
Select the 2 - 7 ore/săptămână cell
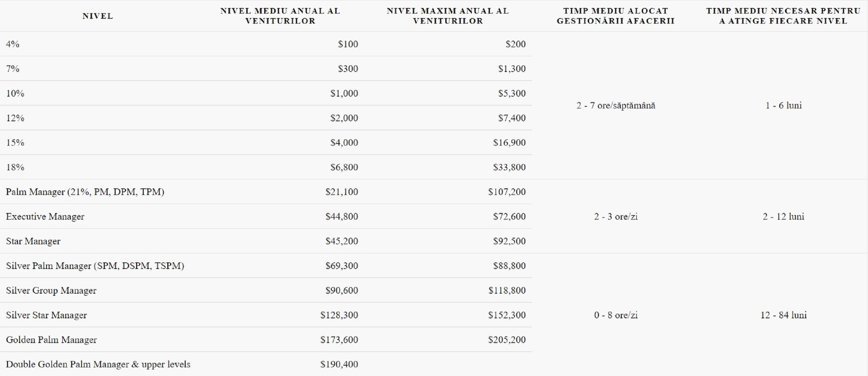click(x=616, y=106)
